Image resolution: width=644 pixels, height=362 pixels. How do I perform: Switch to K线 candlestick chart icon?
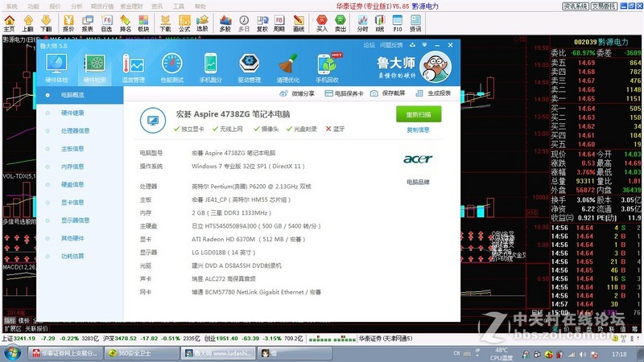click(x=380, y=23)
